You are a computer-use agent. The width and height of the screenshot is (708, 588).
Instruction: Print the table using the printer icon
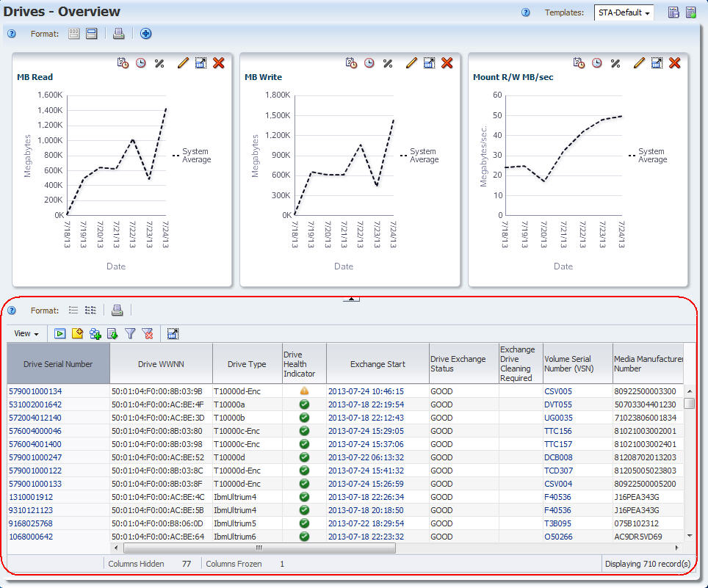117,311
